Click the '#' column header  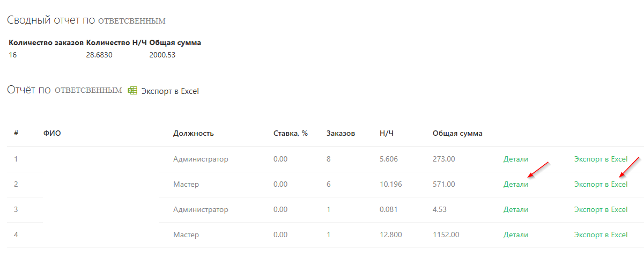[x=16, y=133]
